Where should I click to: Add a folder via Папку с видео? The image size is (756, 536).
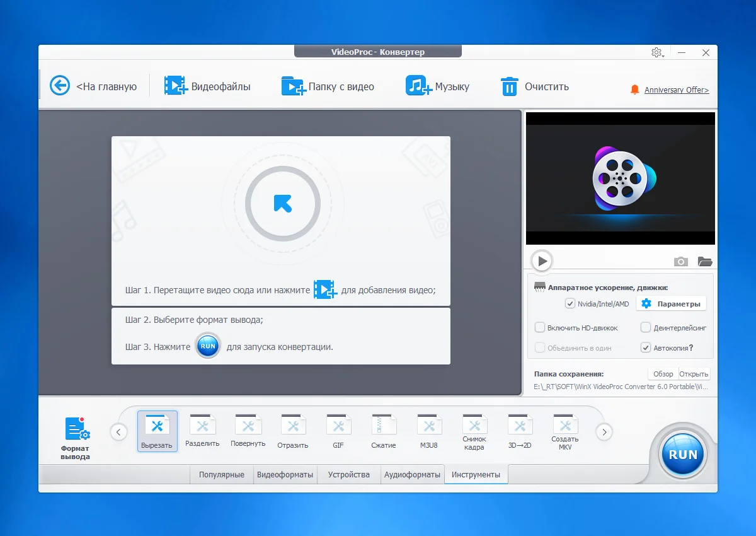tap(293, 86)
